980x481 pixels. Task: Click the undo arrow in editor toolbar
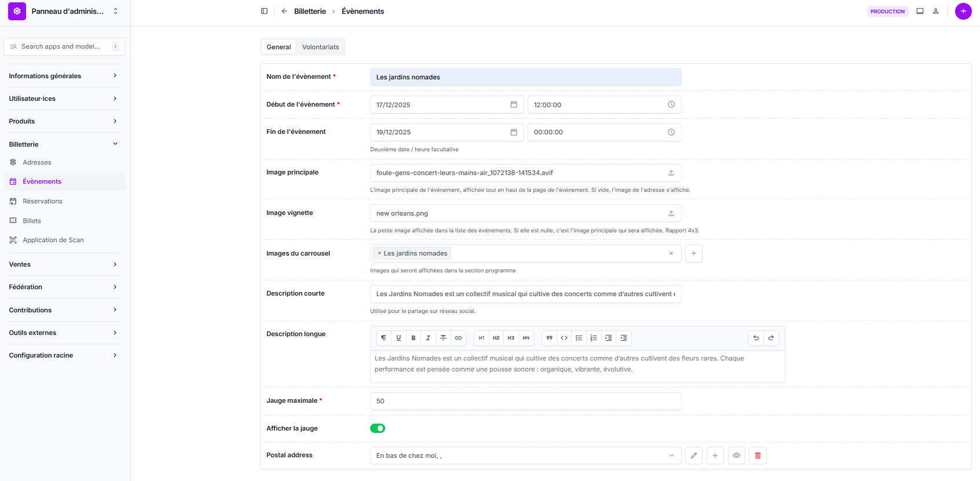click(756, 338)
